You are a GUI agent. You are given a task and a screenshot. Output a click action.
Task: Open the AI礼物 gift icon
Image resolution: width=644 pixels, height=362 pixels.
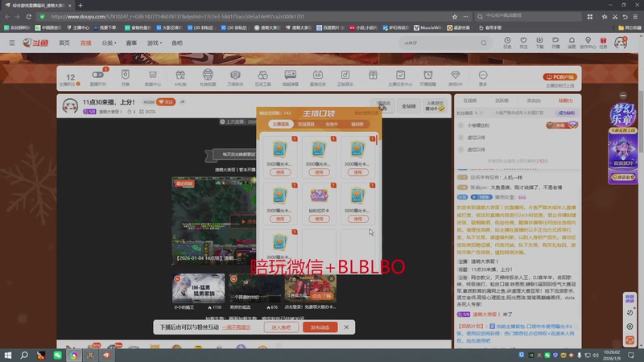(180, 77)
